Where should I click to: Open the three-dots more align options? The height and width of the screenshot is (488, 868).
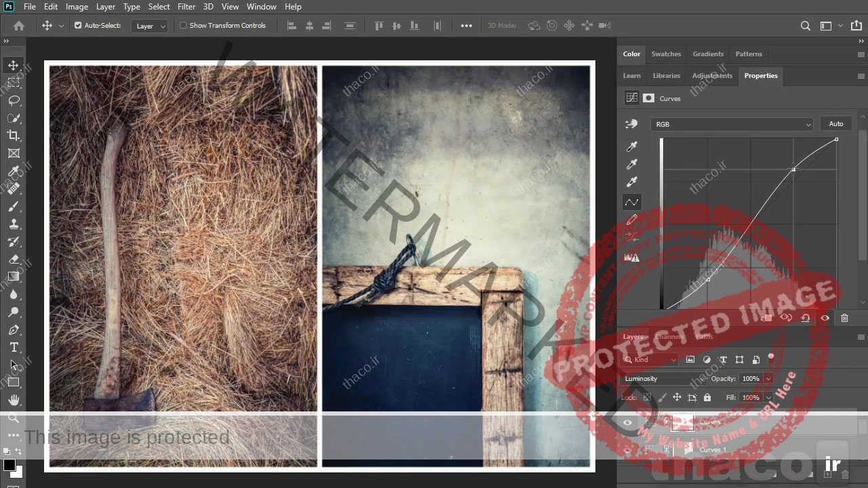point(467,26)
